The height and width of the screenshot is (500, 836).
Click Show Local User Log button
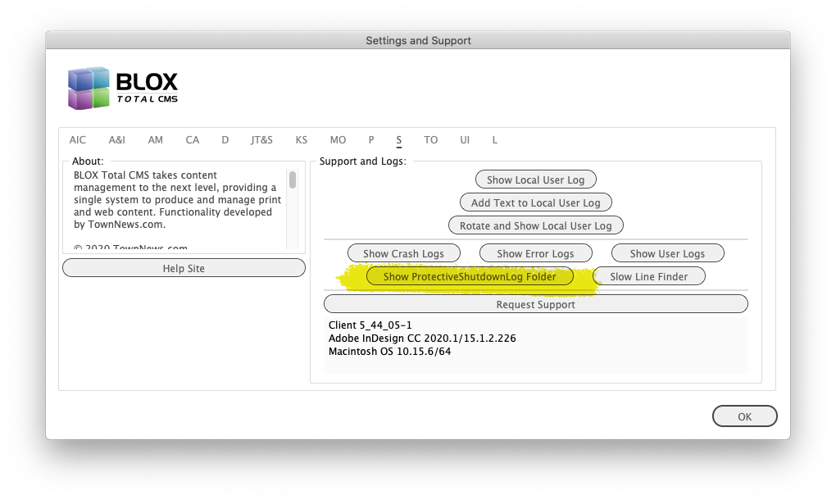click(536, 180)
